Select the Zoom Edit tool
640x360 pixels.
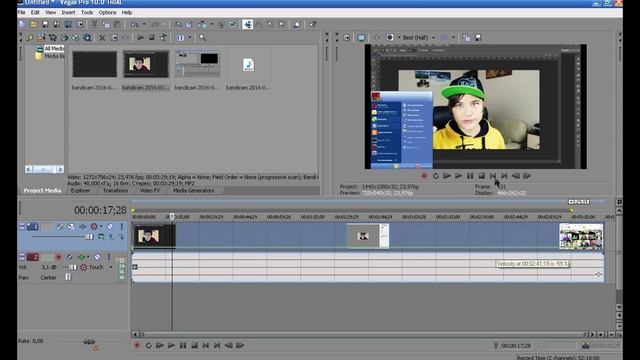pyautogui.click(x=282, y=24)
